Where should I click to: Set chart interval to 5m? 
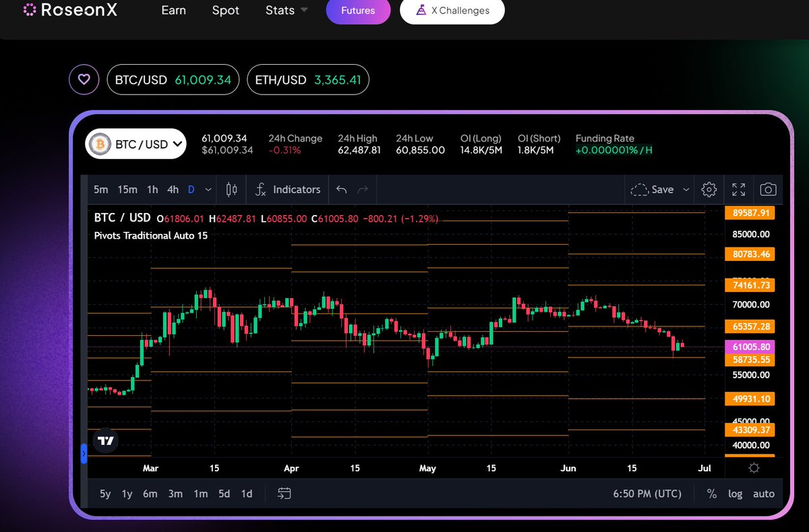(100, 189)
